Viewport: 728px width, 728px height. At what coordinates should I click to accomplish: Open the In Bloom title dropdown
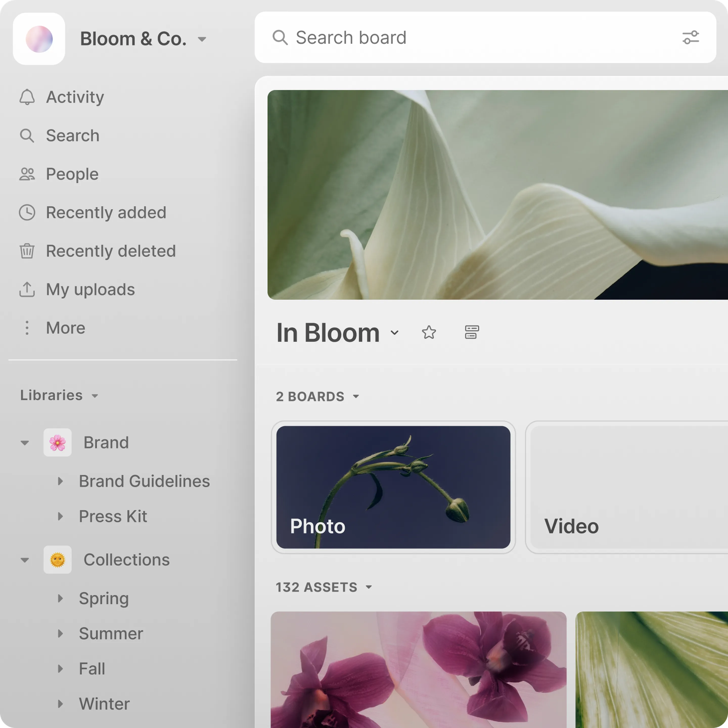coord(395,332)
